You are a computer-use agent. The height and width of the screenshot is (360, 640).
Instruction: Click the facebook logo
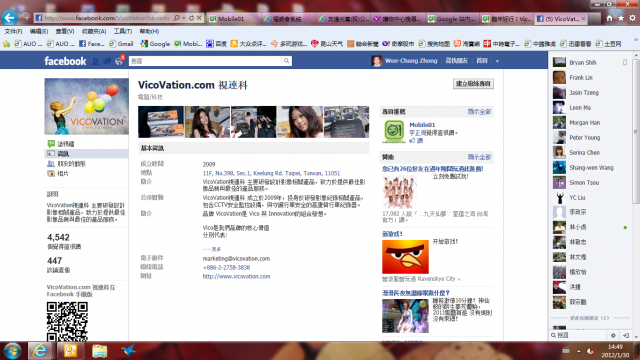point(65,61)
